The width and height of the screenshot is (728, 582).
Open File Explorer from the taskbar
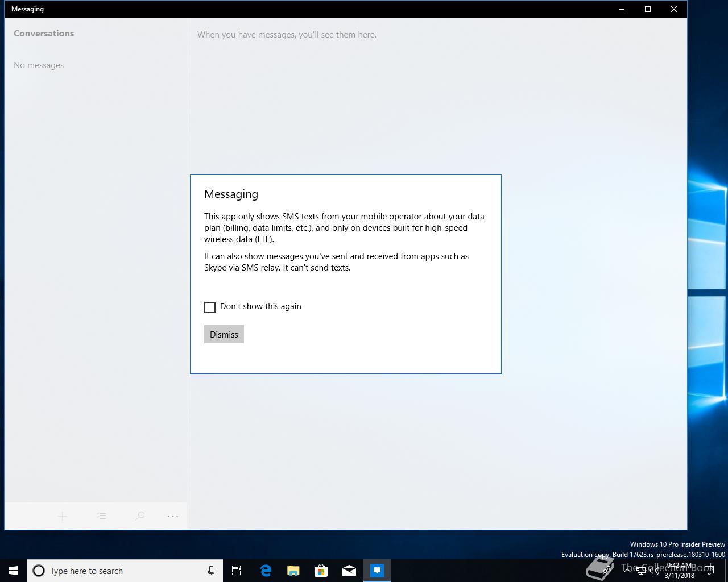[293, 571]
